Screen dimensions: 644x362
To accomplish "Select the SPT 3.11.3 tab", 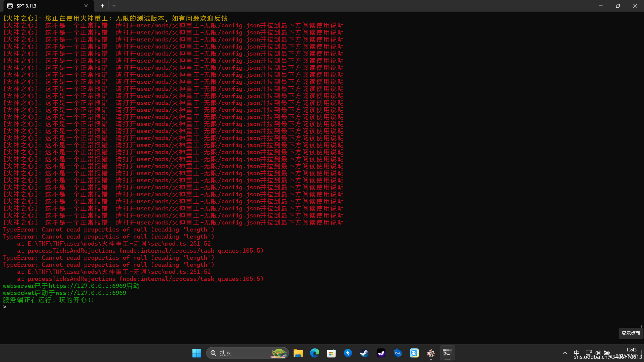I will click(x=49, y=6).
